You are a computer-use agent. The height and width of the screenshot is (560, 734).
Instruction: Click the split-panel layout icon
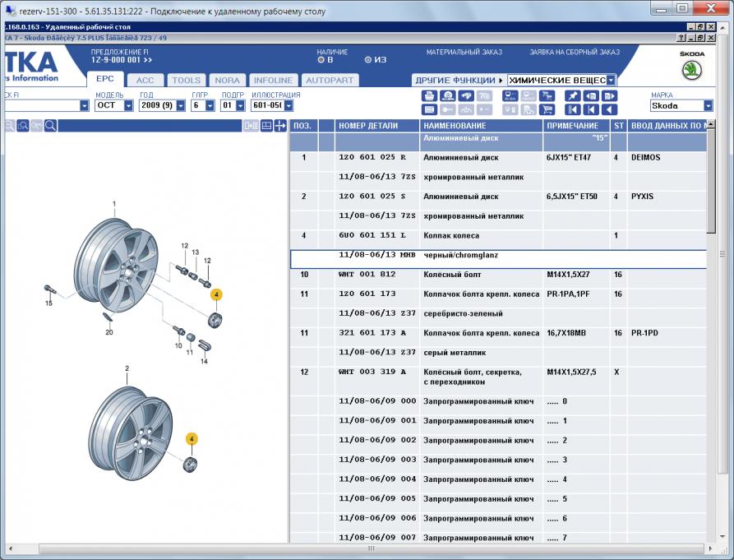[x=266, y=126]
